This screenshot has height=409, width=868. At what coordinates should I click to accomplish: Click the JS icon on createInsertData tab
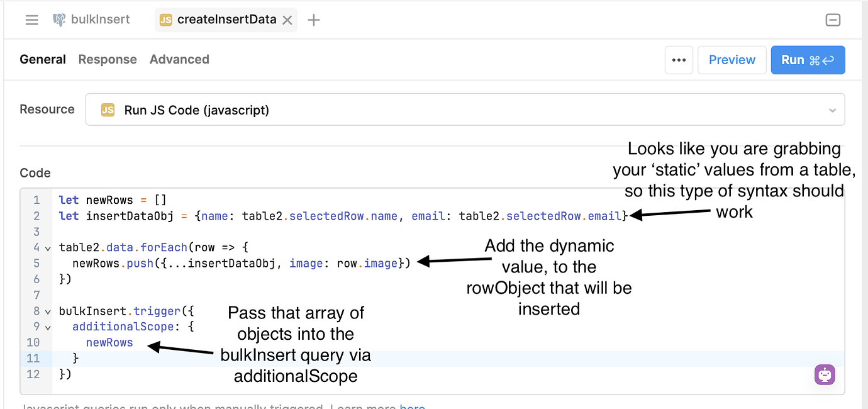point(166,20)
